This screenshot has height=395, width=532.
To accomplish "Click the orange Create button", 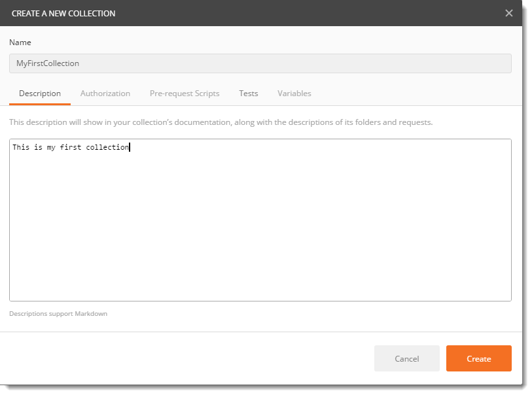I will tap(479, 358).
